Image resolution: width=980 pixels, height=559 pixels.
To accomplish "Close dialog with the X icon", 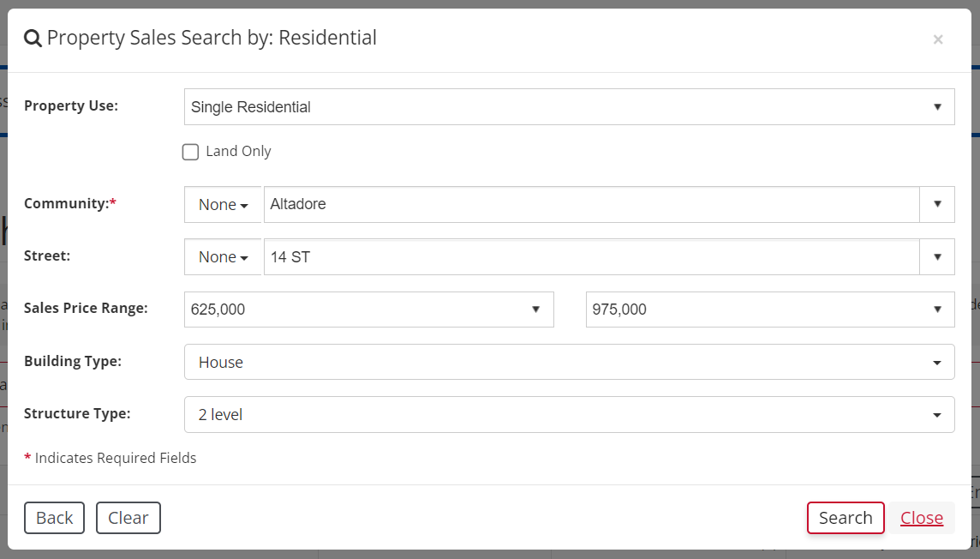I will (937, 39).
